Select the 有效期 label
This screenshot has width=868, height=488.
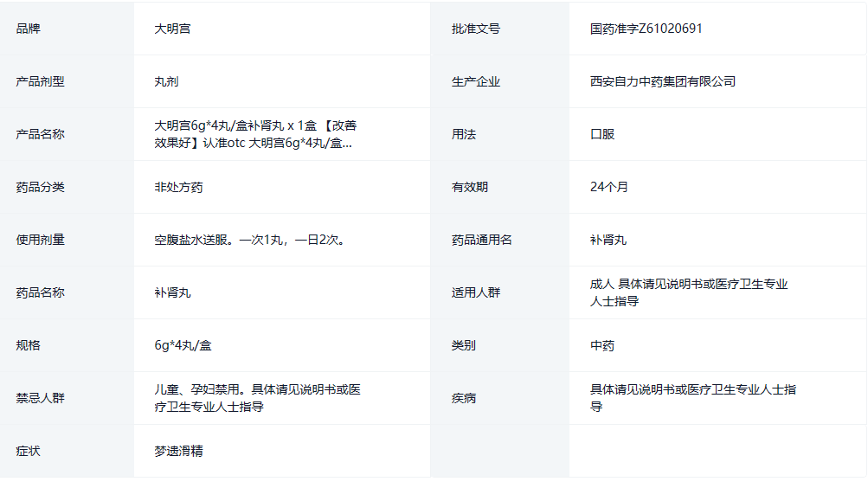469,187
